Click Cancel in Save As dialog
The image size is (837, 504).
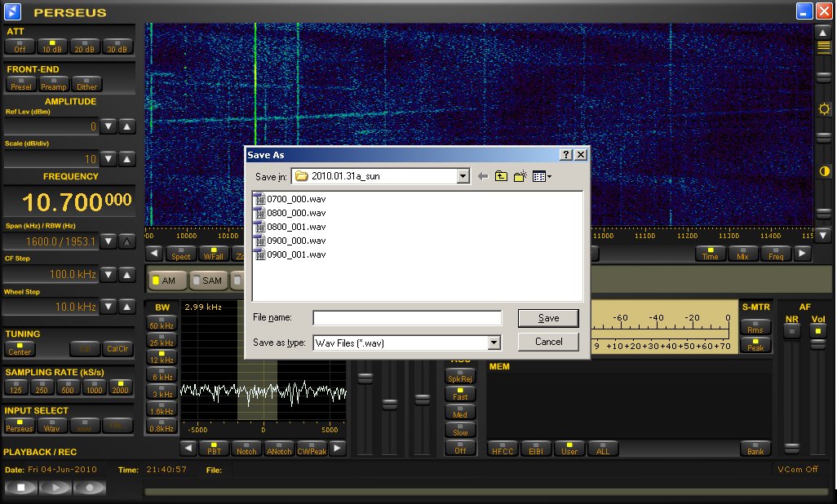548,342
